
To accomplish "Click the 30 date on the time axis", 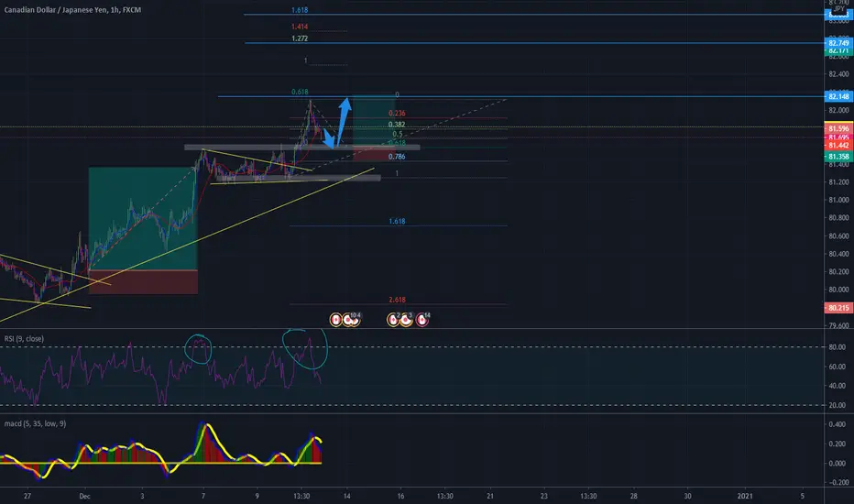I will coord(688,497).
